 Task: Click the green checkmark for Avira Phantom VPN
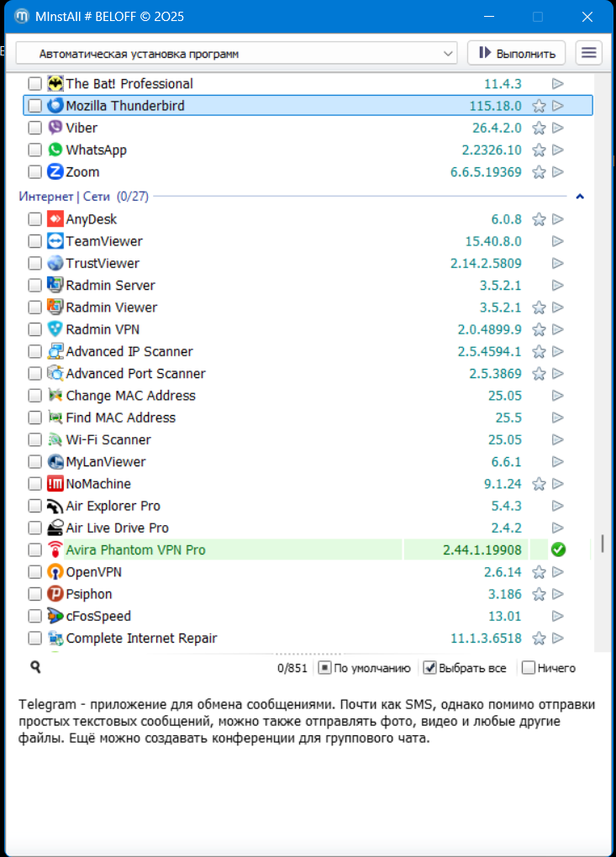pyautogui.click(x=558, y=550)
